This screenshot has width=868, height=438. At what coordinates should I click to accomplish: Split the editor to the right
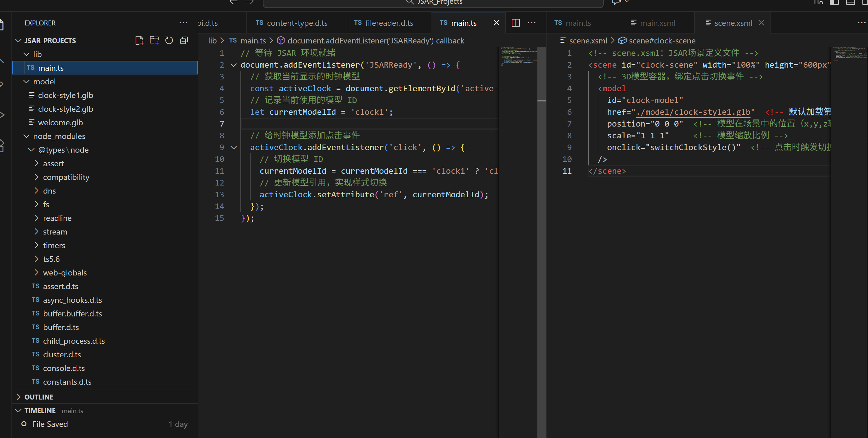[515, 23]
